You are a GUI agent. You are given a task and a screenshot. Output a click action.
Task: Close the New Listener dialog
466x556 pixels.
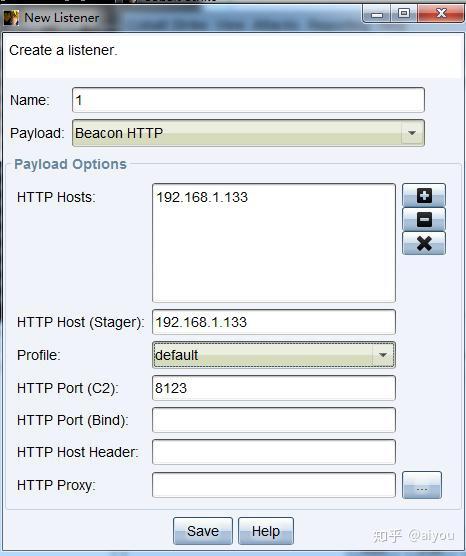(x=441, y=14)
